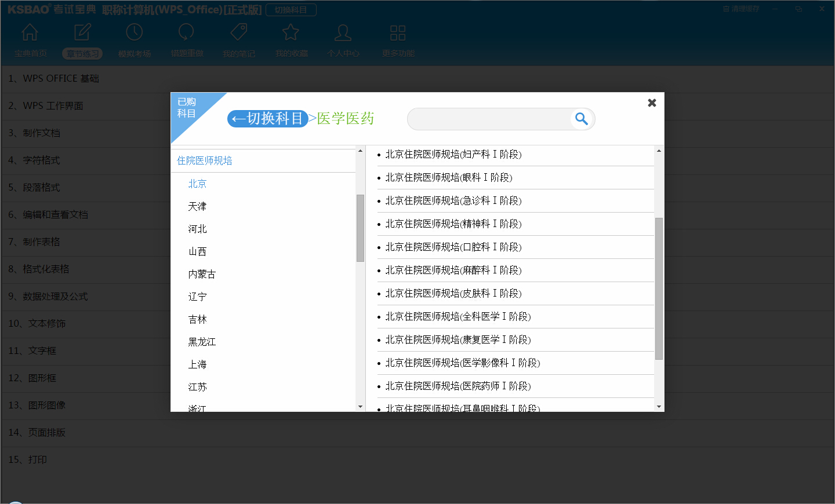835x504 pixels.
Task: Click the right list scrollbar thumb
Action: (x=659, y=288)
